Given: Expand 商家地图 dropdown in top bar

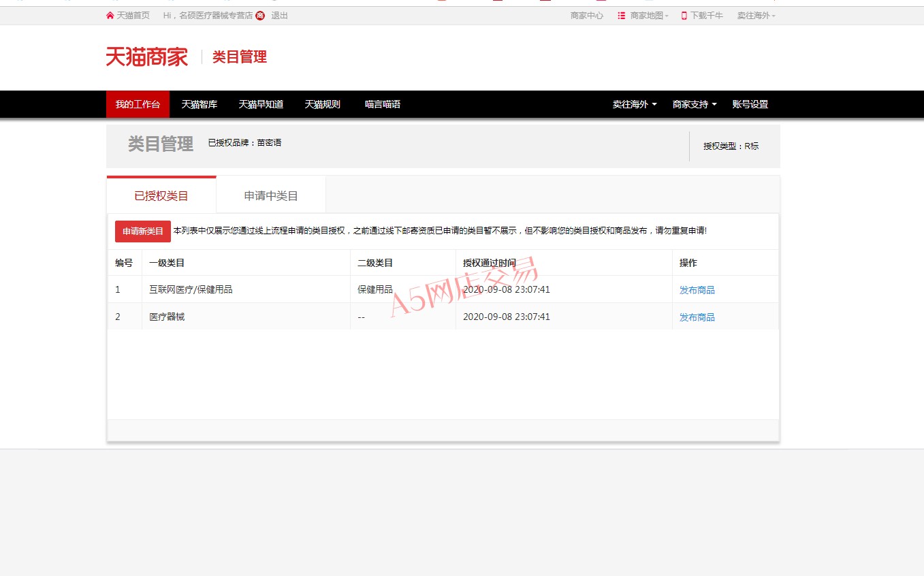Looking at the screenshot, I should (x=650, y=16).
